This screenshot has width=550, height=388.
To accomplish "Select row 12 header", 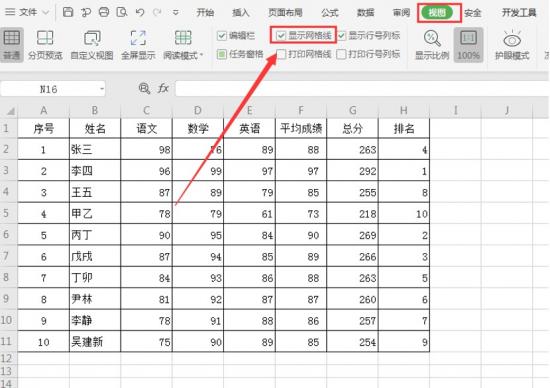I will (8, 359).
